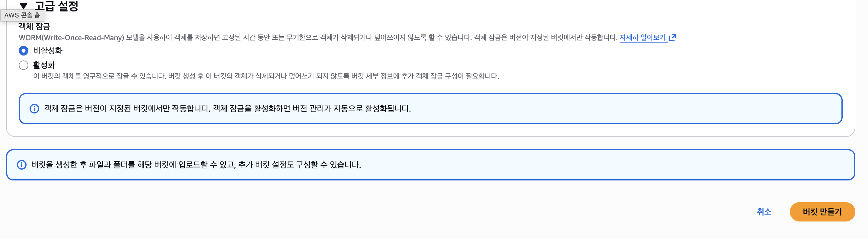The image size is (868, 239).
Task: Select the 활성화 radio button
Action: (24, 65)
